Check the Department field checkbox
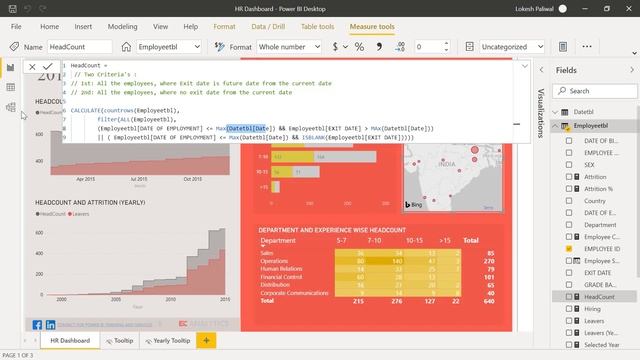 (x=569, y=225)
